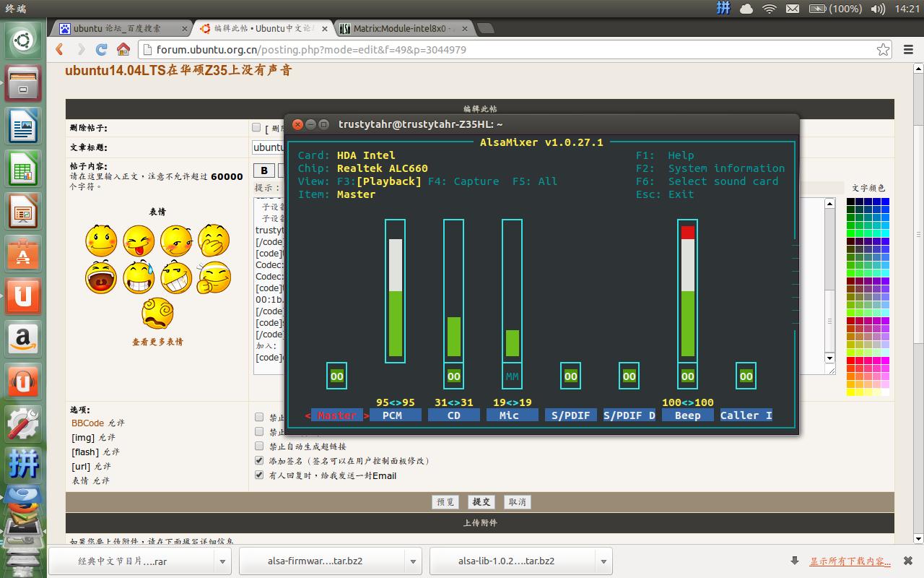The height and width of the screenshot is (578, 924).
Task: Click the post text area scrollbar down arrow
Action: [x=830, y=358]
